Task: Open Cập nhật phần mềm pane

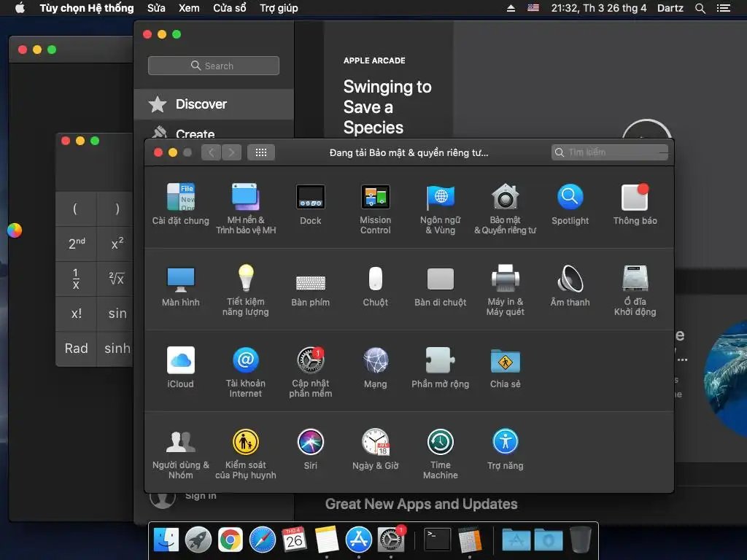Action: pos(311,372)
